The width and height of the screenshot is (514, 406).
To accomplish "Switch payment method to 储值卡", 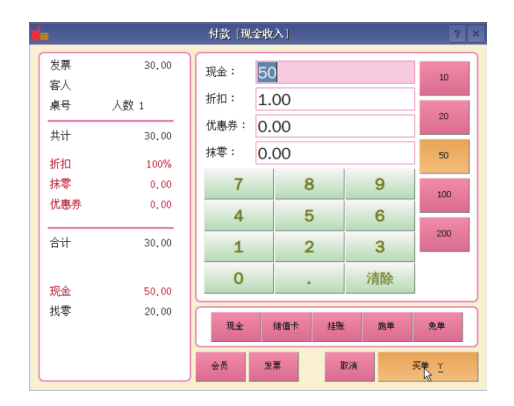I will pos(286,327).
